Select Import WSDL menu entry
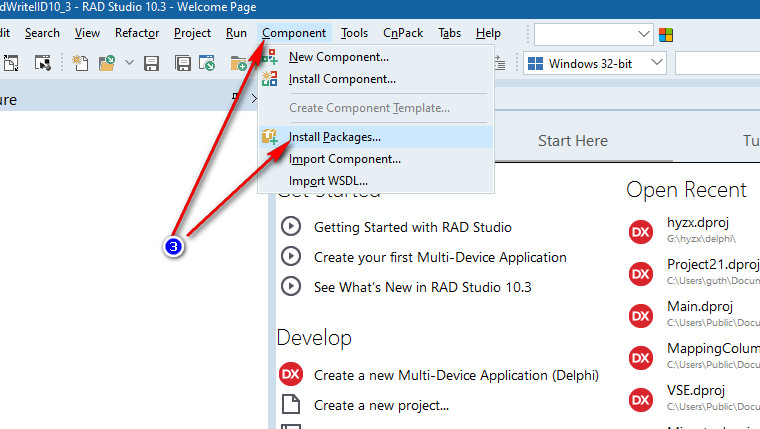The width and height of the screenshot is (760, 429). click(x=376, y=180)
